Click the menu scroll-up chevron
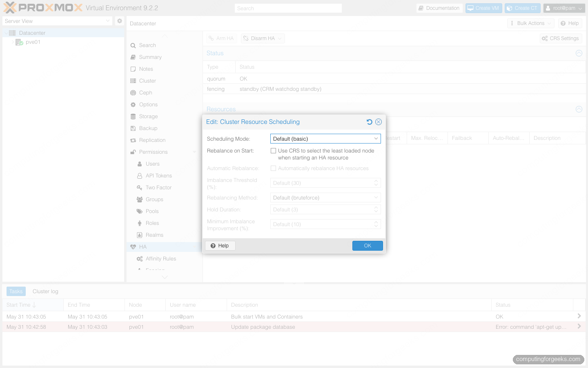The width and height of the screenshot is (588, 368). [165, 36]
